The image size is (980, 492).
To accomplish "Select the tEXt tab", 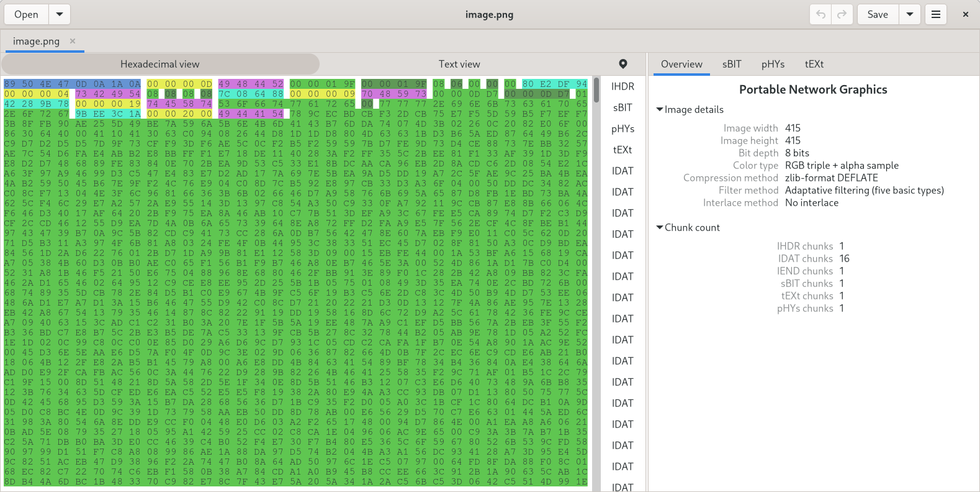I will click(x=814, y=64).
